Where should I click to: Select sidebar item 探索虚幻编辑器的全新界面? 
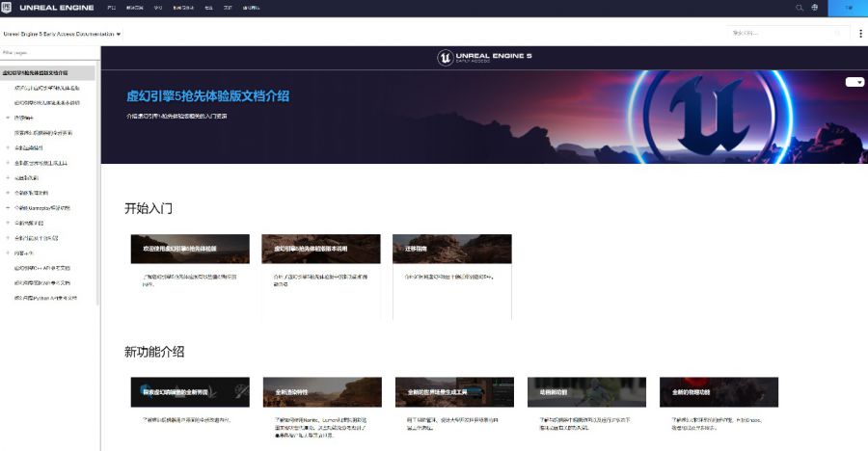[43, 133]
